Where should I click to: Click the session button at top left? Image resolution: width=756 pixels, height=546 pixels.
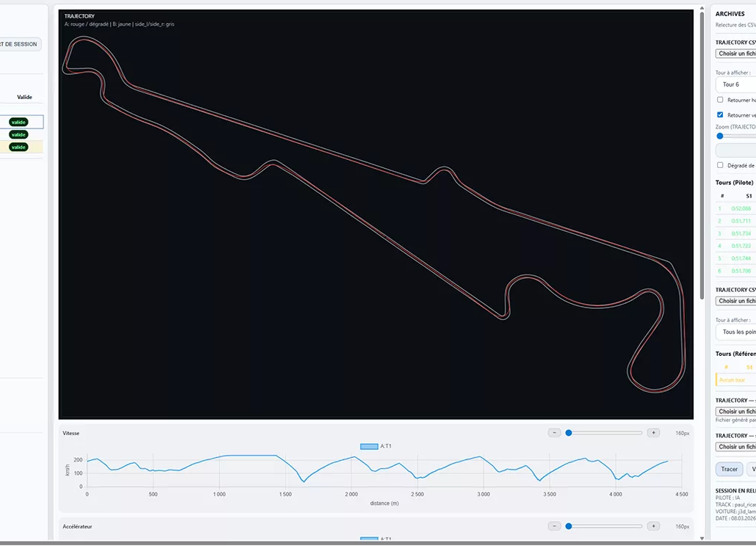pyautogui.click(x=20, y=44)
